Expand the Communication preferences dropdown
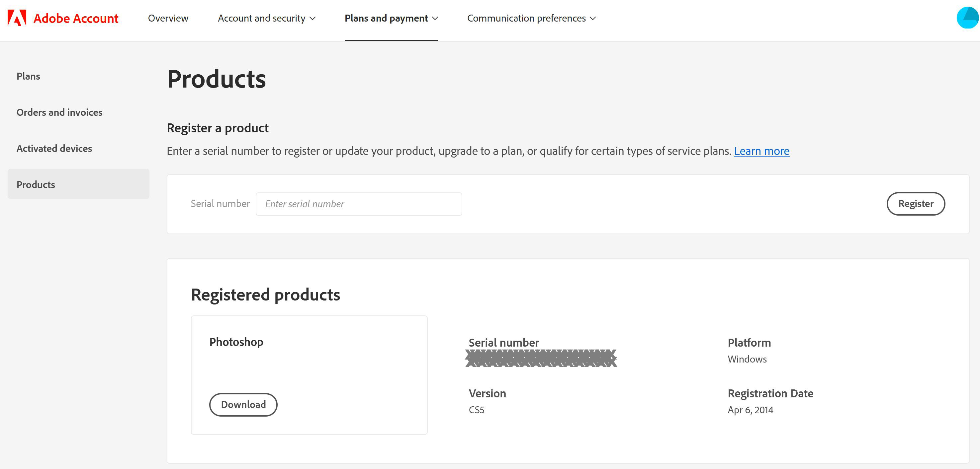This screenshot has height=469, width=980. tap(531, 18)
